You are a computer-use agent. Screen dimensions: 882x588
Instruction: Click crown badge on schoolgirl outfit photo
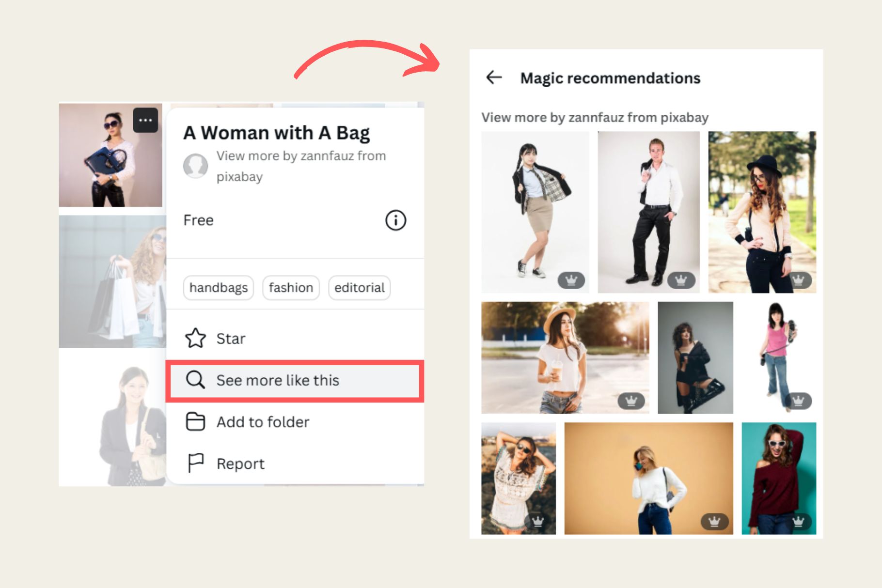pyautogui.click(x=571, y=280)
